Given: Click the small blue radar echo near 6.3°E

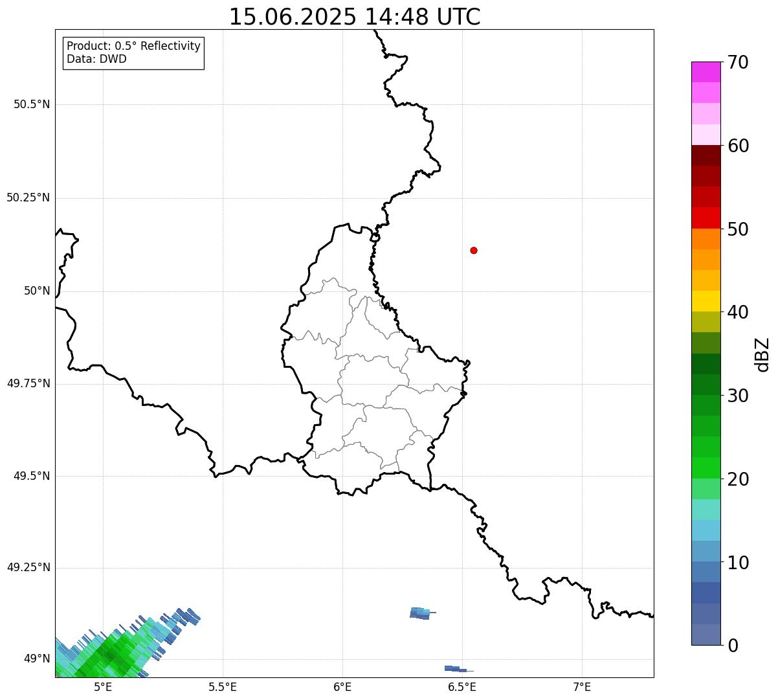Looking at the screenshot, I should (x=421, y=613).
